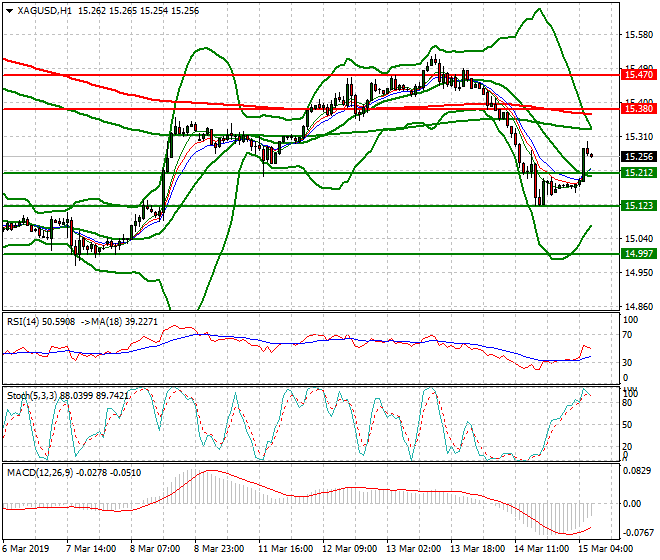The width and height of the screenshot is (660, 560).
Task: Click the 14.860 price scale value
Action: [639, 307]
